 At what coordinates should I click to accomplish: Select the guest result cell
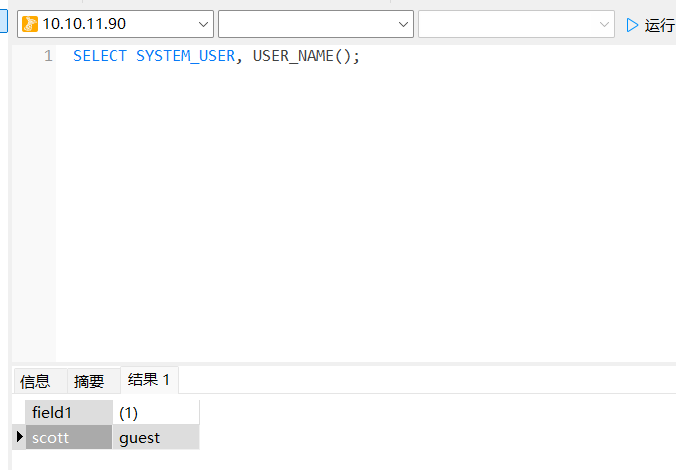tap(155, 437)
